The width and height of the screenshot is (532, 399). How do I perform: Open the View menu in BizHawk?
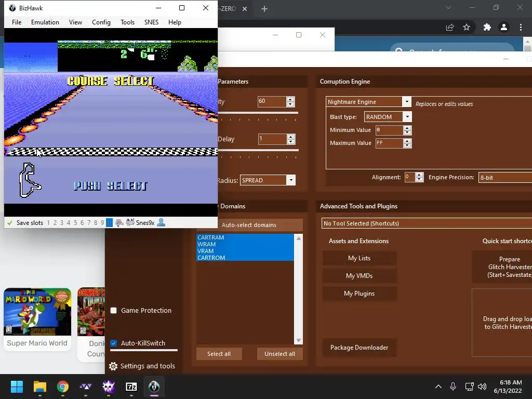point(75,22)
